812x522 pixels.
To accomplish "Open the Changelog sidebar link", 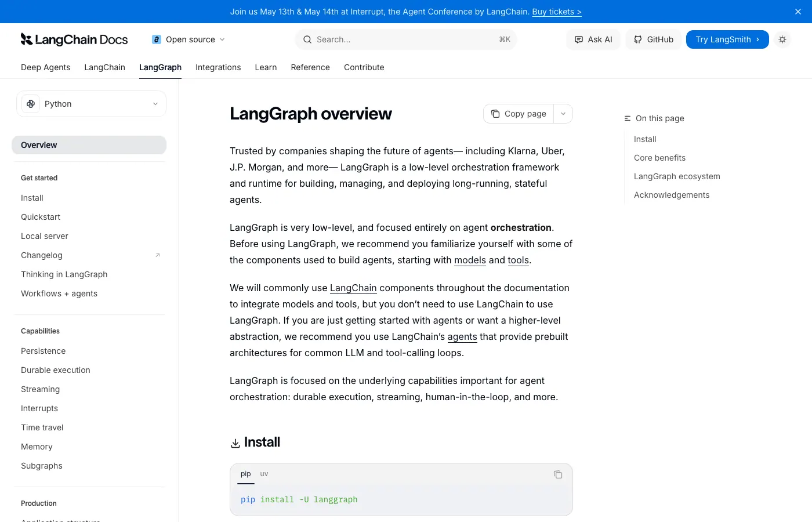I will point(42,255).
